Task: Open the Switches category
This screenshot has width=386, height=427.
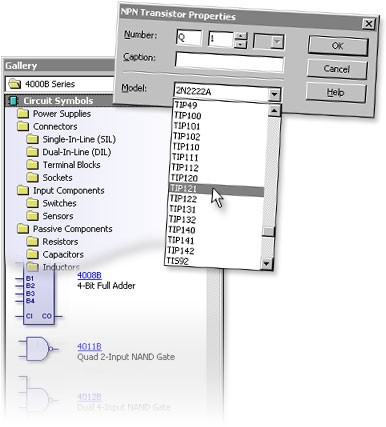Action: point(59,203)
